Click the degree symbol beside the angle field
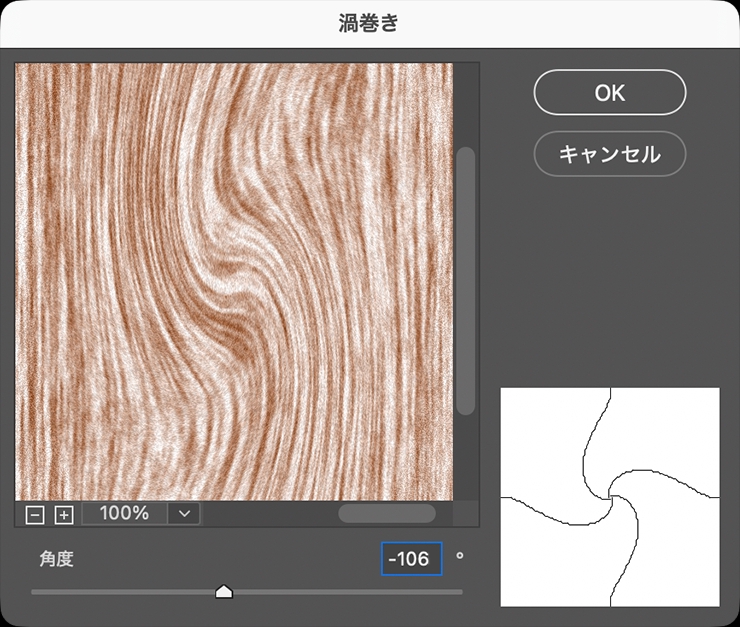 pos(460,556)
